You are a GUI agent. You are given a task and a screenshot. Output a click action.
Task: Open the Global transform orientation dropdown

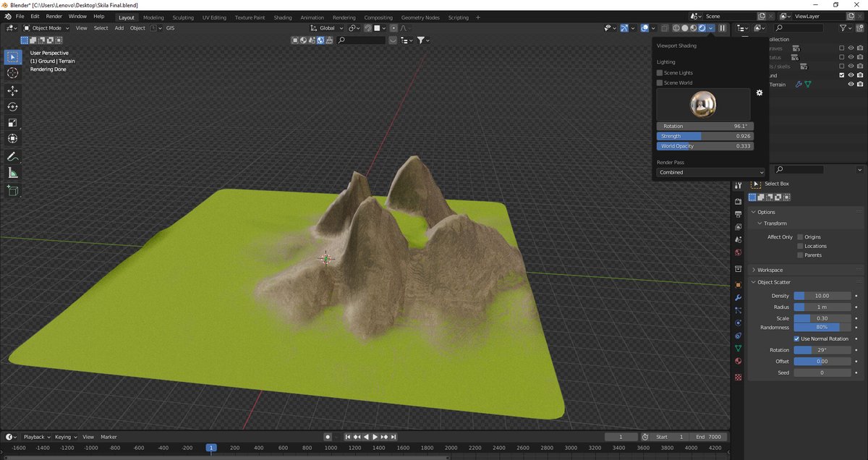[x=327, y=28]
